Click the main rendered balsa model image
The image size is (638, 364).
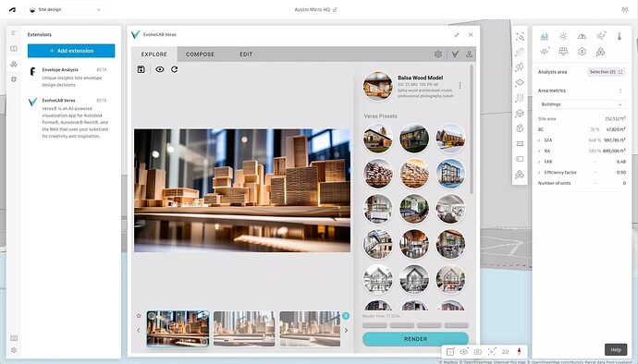point(242,190)
